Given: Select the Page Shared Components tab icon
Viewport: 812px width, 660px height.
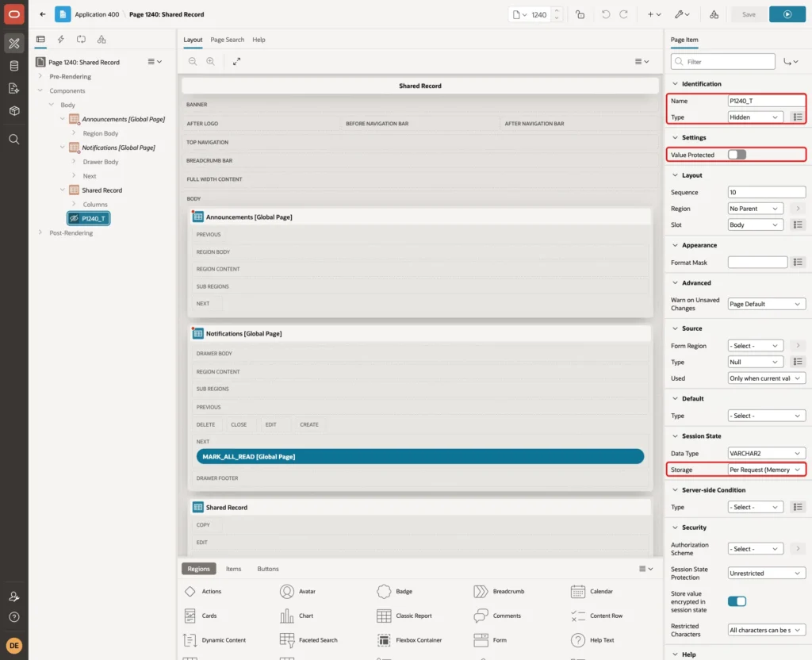Looking at the screenshot, I should coord(101,40).
